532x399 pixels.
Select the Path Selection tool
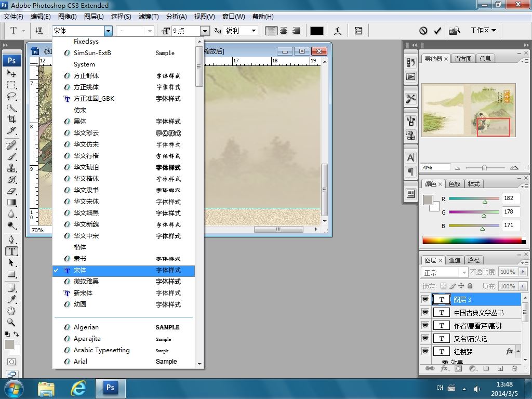[11, 262]
